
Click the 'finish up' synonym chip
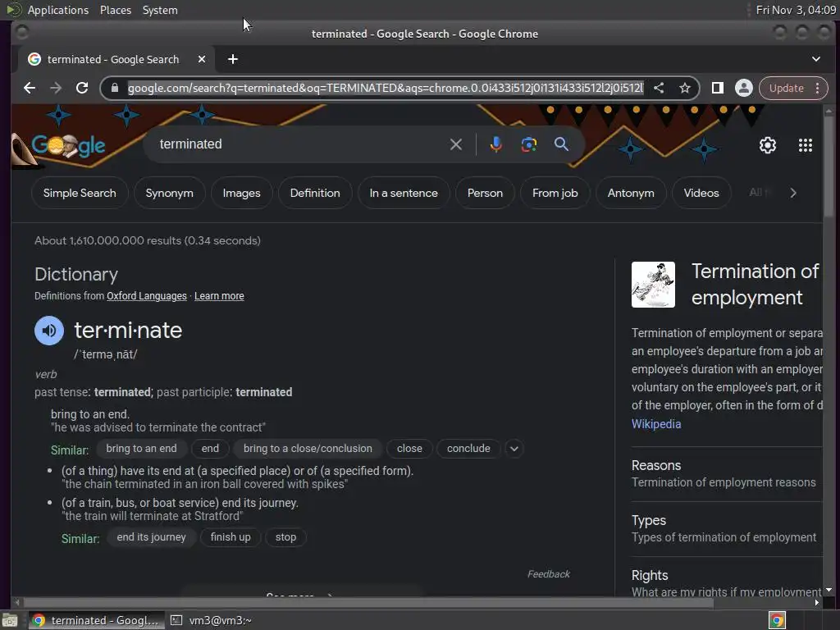coord(231,537)
